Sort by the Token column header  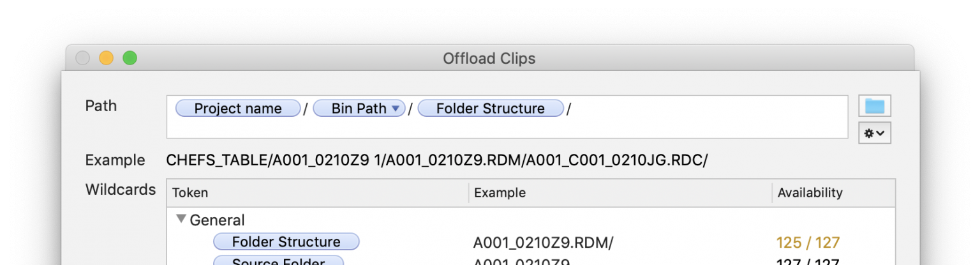tap(190, 193)
